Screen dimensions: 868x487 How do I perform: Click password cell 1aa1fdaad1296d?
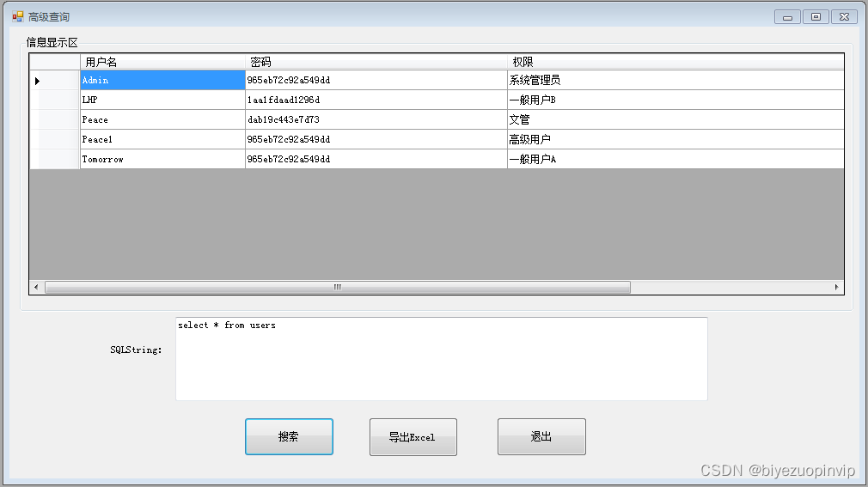tap(376, 100)
